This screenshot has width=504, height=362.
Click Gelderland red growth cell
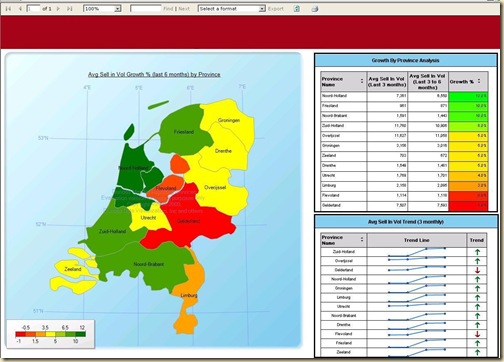[x=468, y=206]
